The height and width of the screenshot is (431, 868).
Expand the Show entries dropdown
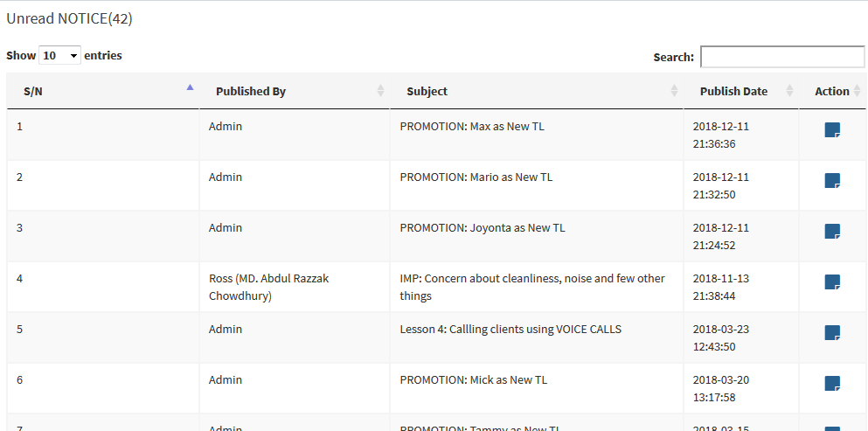[59, 56]
